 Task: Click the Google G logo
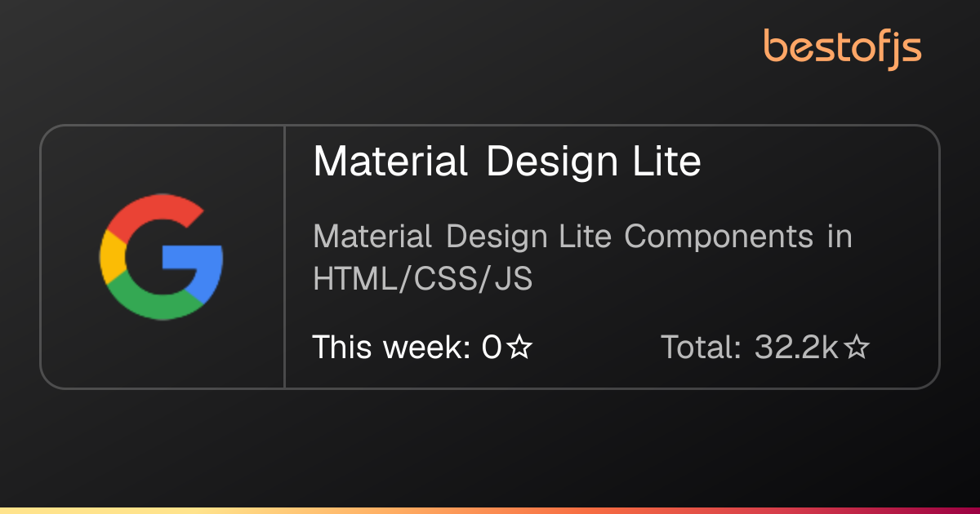162,257
